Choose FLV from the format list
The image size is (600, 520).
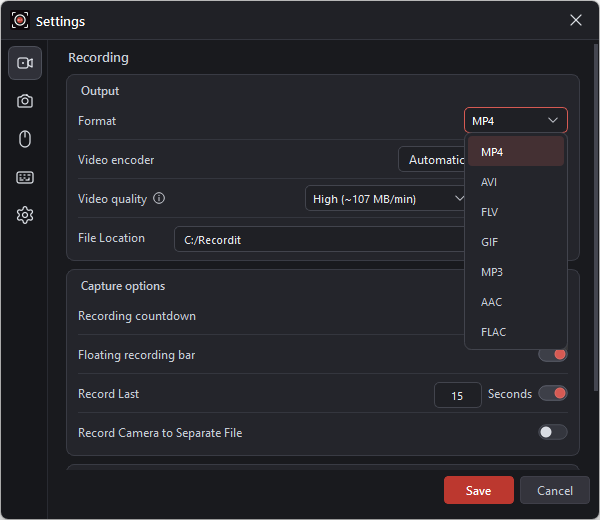[x=515, y=212]
